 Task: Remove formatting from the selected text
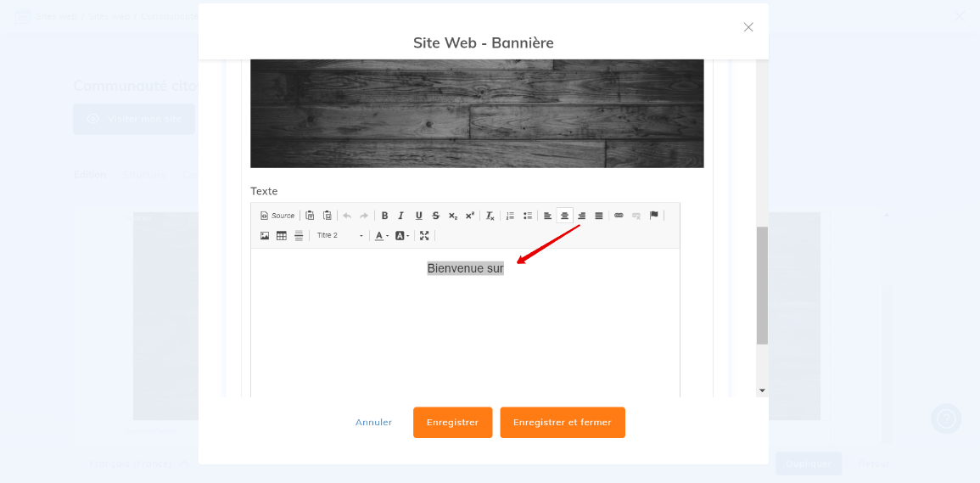tap(490, 216)
